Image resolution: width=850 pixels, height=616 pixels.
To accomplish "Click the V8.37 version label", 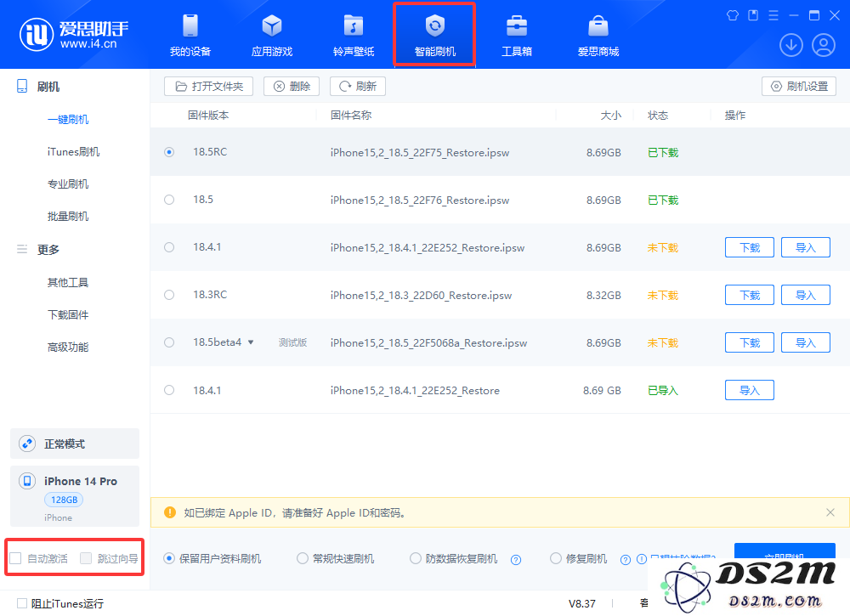I will click(582, 603).
